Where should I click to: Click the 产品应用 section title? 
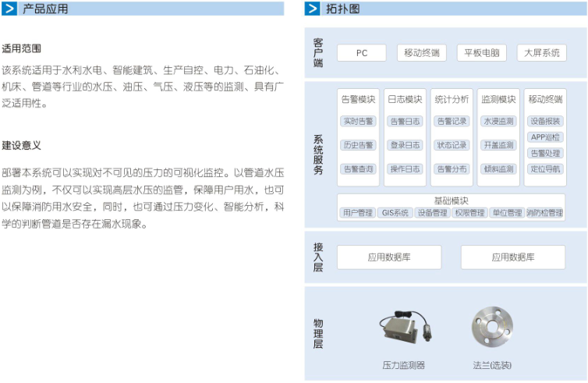coord(45,9)
